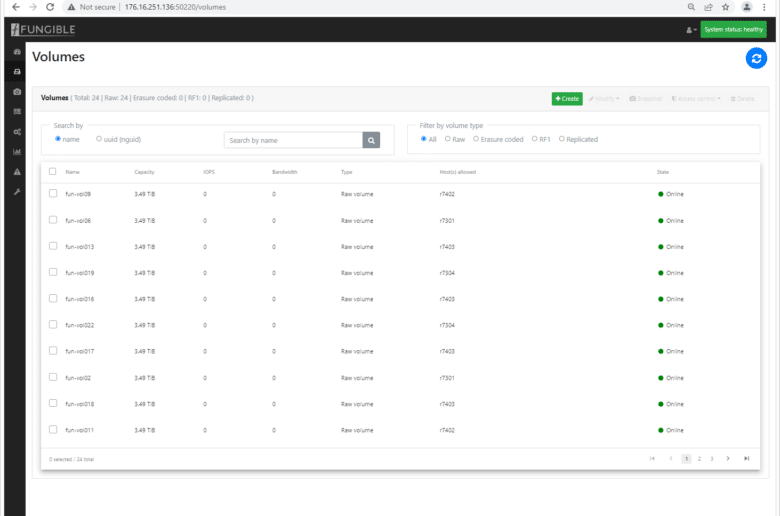780x516 pixels.
Task: Click the Snapshot button
Action: pos(646,99)
